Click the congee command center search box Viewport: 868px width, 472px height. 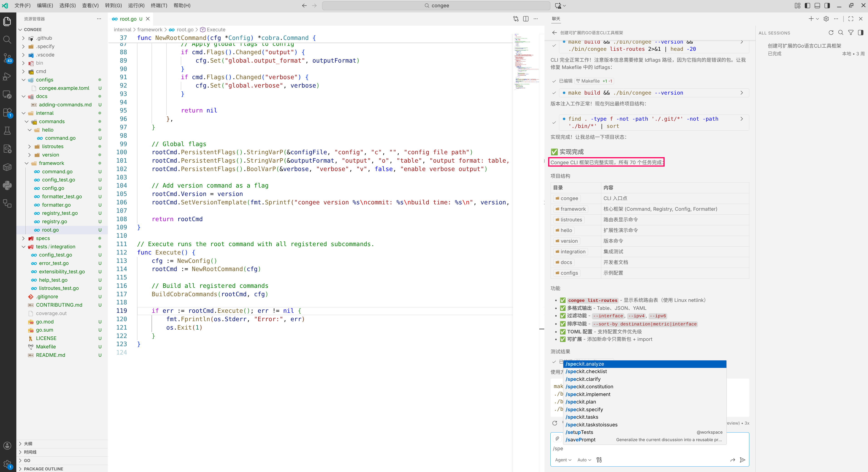pyautogui.click(x=436, y=5)
